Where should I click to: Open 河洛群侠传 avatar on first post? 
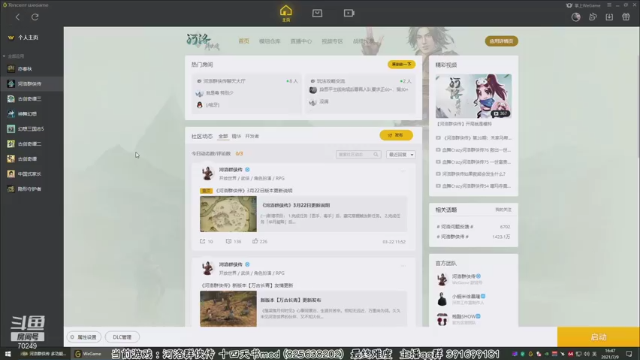[x=207, y=173]
